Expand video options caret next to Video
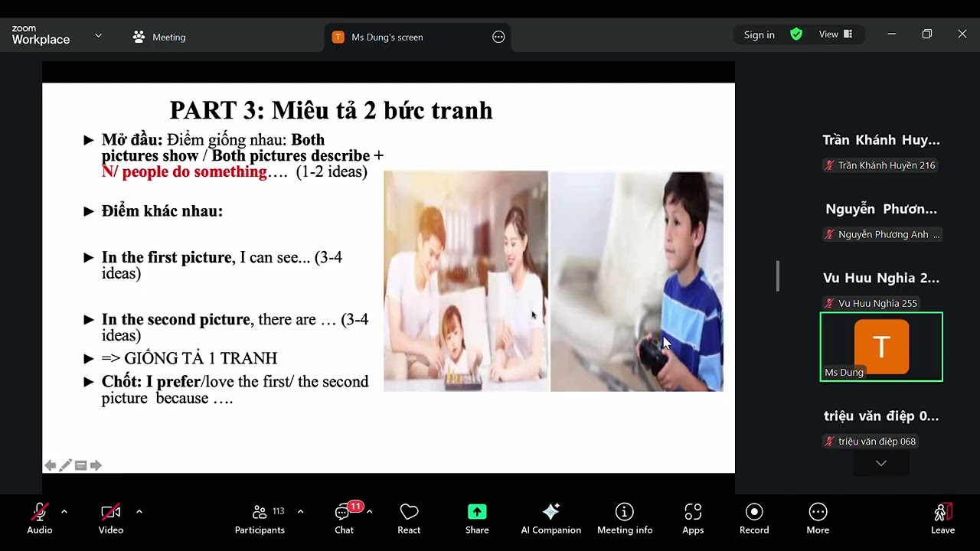This screenshot has height=551, width=980. pos(139,511)
